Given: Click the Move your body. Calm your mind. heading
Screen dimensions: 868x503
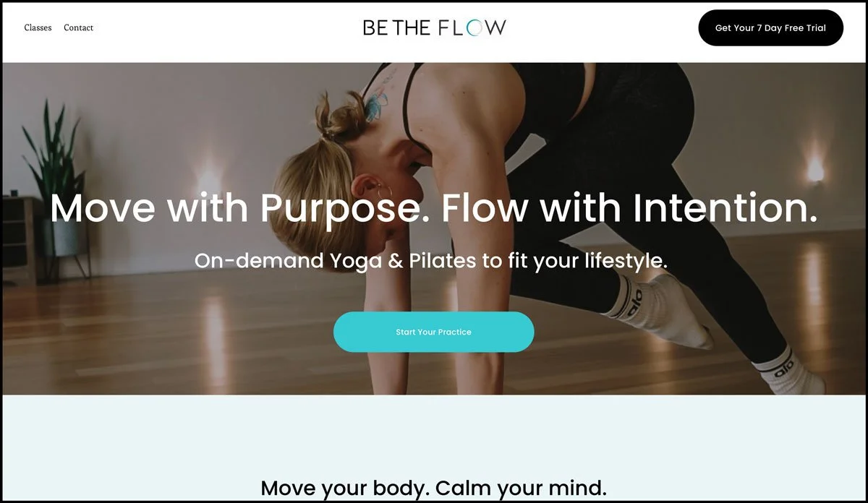Looking at the screenshot, I should pos(433,487).
